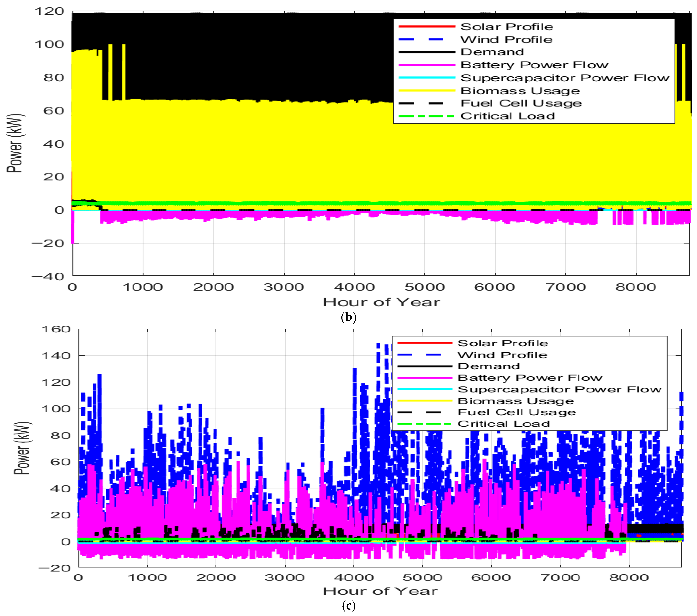Click the magenta Battery Power Flow swatch in top legend
The width and height of the screenshot is (697, 616).
pos(427,65)
